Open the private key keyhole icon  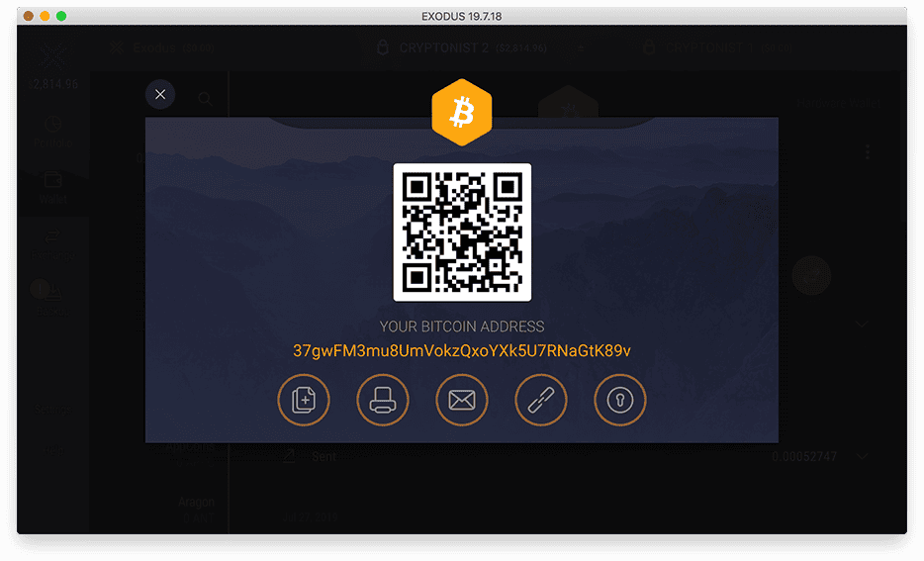click(x=620, y=400)
